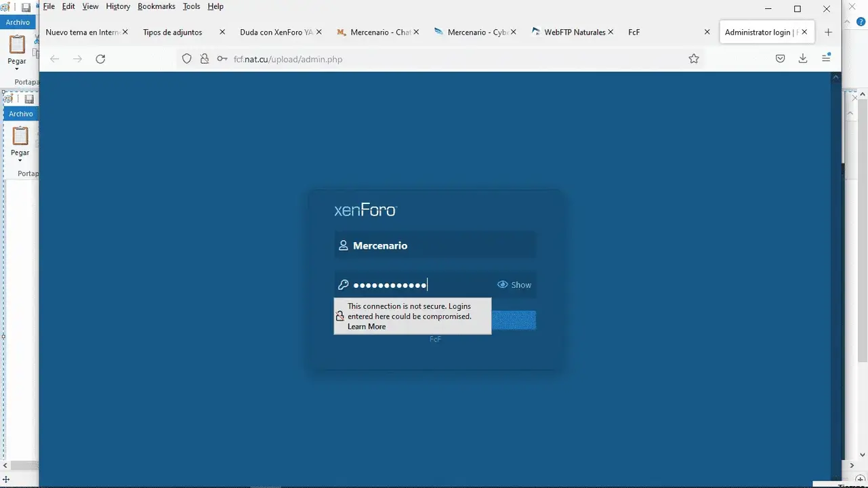
Task: Click the page scrollbar up arrow
Action: click(x=835, y=77)
